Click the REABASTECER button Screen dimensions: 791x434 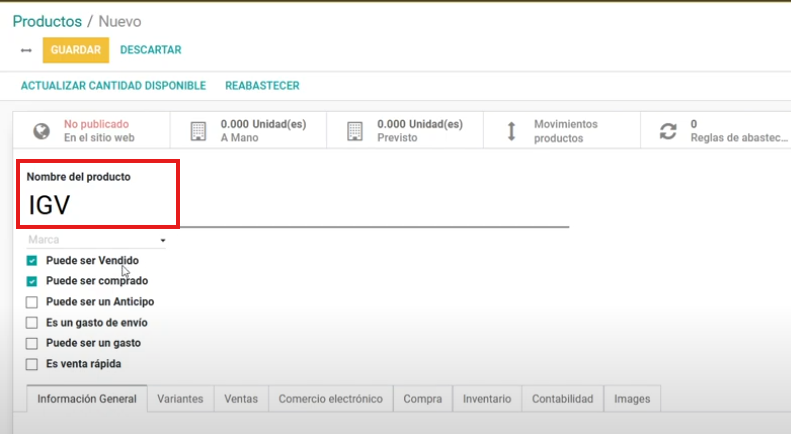(x=262, y=86)
